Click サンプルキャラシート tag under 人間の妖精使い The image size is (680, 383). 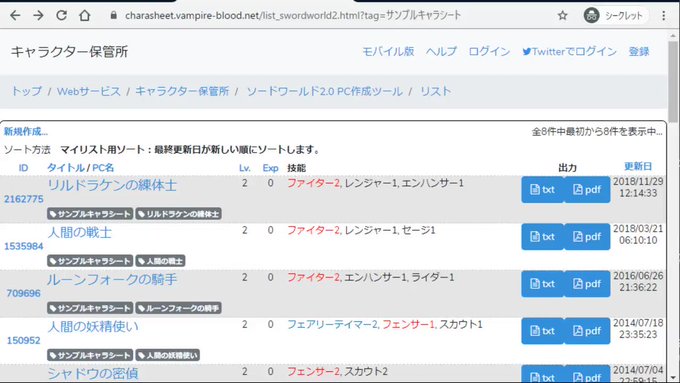tap(90, 355)
